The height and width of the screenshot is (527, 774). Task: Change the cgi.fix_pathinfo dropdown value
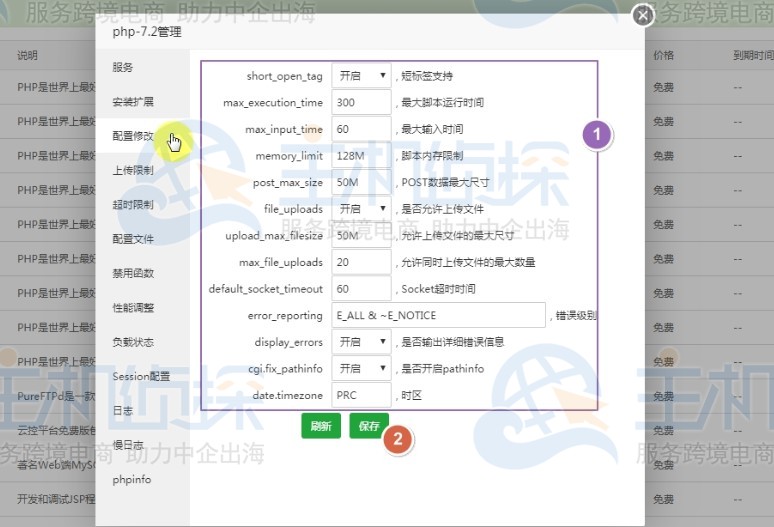pos(361,369)
